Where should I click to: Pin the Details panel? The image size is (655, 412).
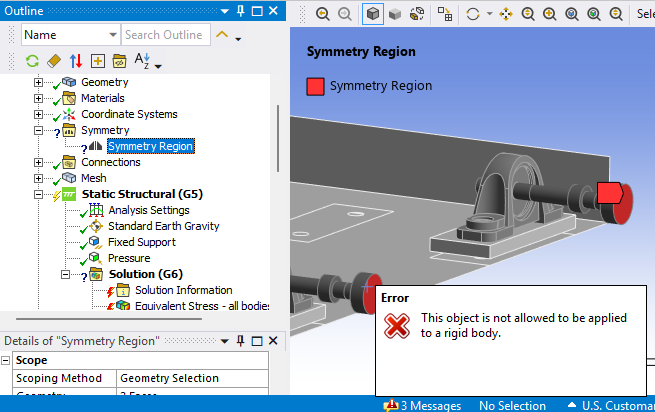240,341
